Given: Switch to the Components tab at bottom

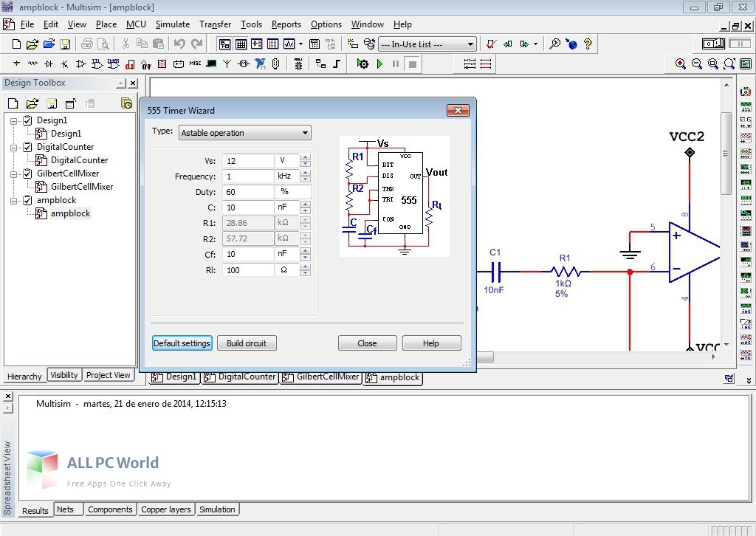Looking at the screenshot, I should click(x=110, y=509).
